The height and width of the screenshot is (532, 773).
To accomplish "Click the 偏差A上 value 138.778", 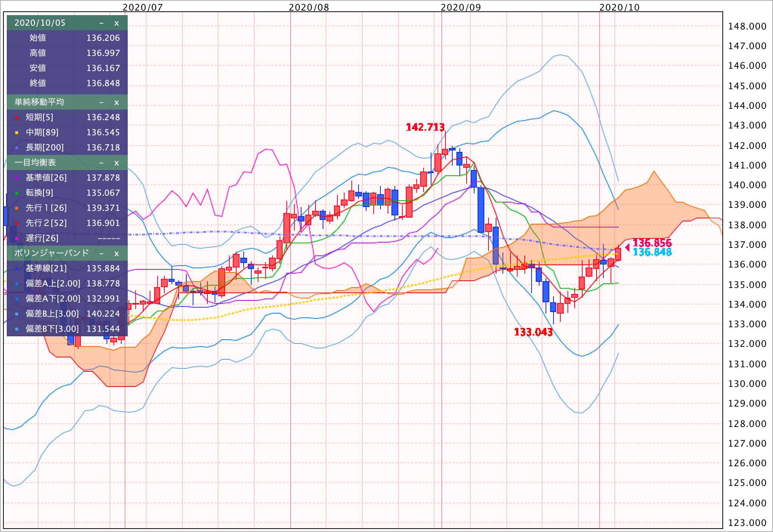I will (103, 284).
